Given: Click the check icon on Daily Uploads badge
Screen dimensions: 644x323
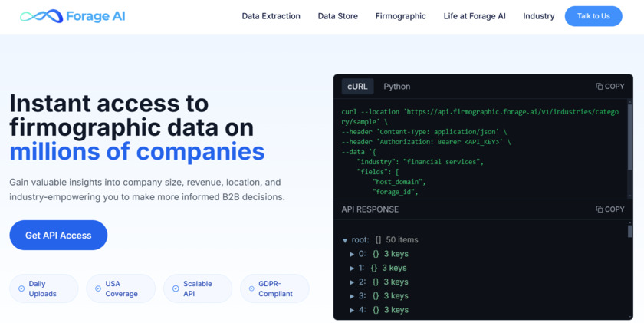Looking at the screenshot, I should (21, 288).
